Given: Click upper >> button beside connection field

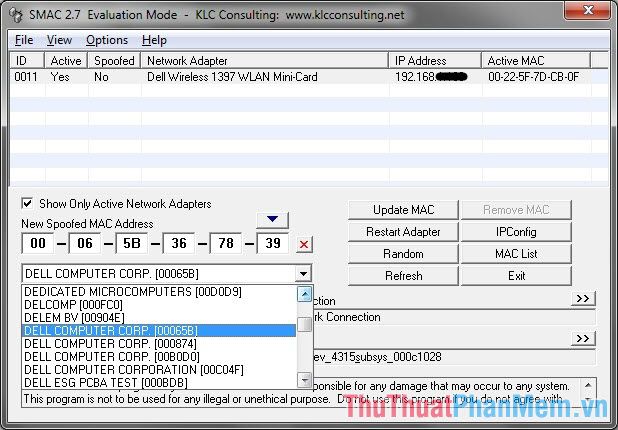Looking at the screenshot, I should point(583,298).
